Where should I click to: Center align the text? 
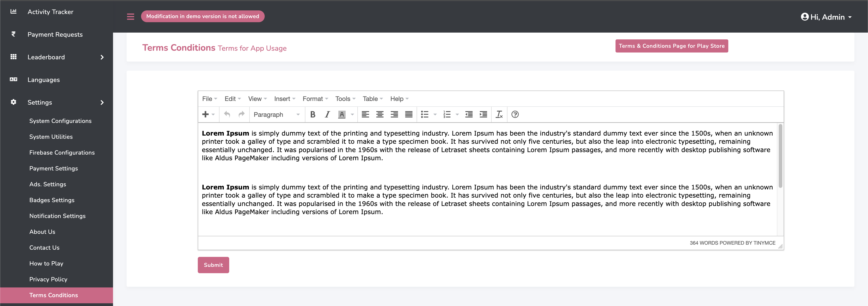pyautogui.click(x=380, y=114)
